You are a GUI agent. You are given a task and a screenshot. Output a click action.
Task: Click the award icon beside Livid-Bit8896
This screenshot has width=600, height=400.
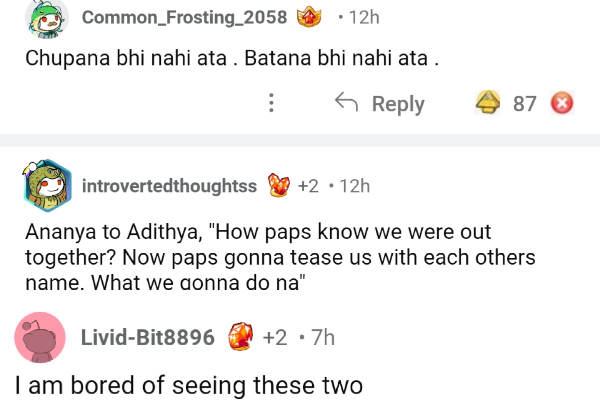[240, 337]
